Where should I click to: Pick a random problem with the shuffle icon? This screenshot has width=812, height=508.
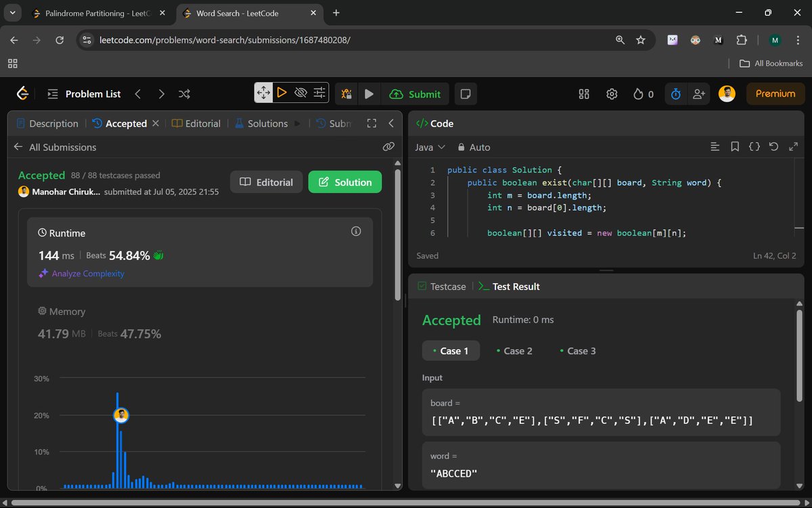tap(184, 94)
